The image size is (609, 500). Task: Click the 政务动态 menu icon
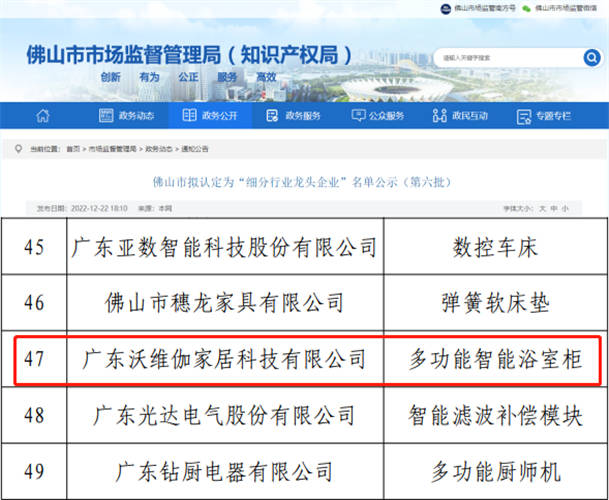click(106, 115)
